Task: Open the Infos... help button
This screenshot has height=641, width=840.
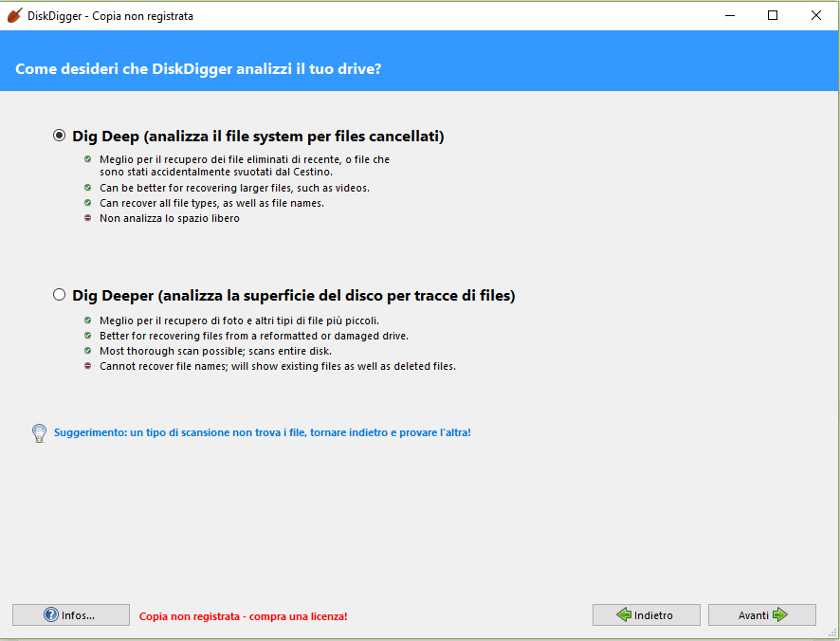Action: coord(71,614)
